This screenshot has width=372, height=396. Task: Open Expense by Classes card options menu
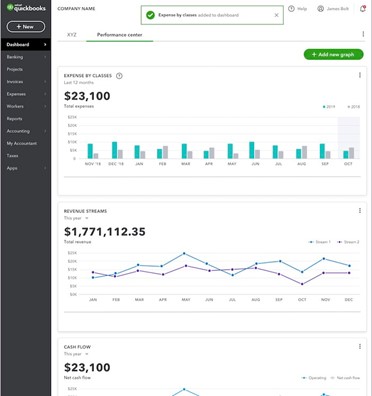pos(360,75)
